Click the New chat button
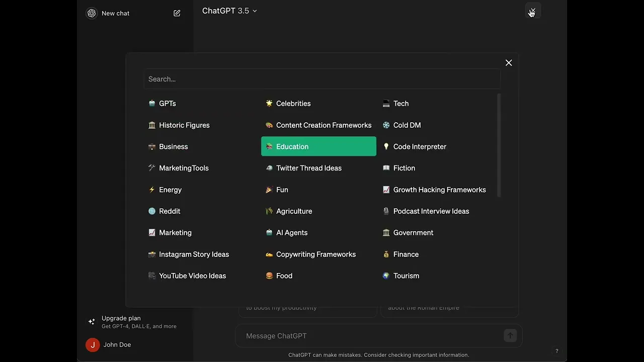 115,13
